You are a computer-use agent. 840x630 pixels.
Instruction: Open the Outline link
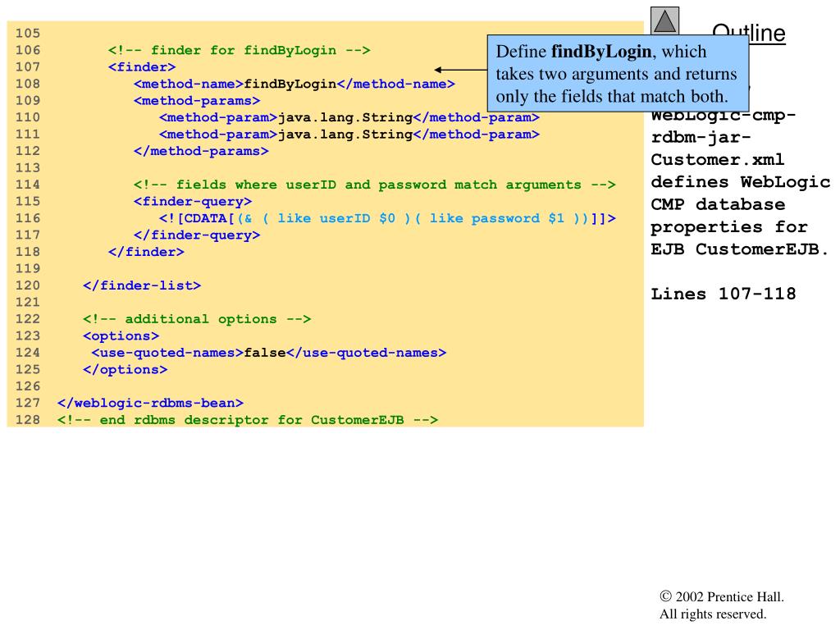pos(748,33)
